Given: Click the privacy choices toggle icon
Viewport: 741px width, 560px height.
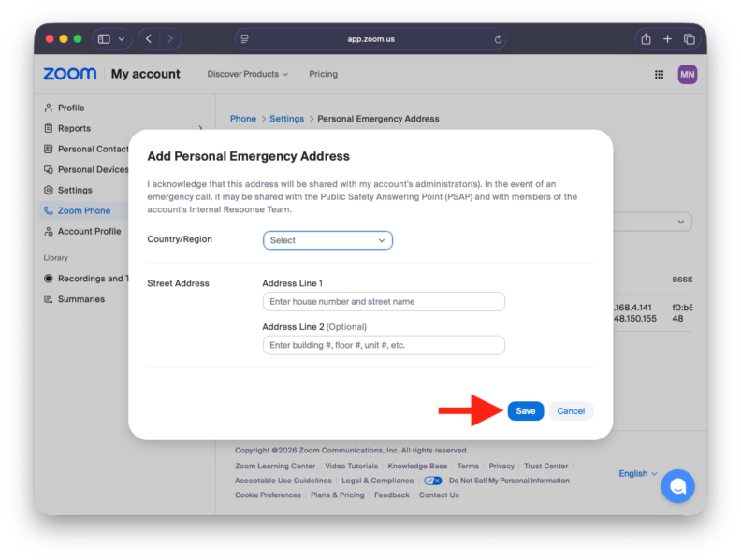Looking at the screenshot, I should pyautogui.click(x=433, y=481).
